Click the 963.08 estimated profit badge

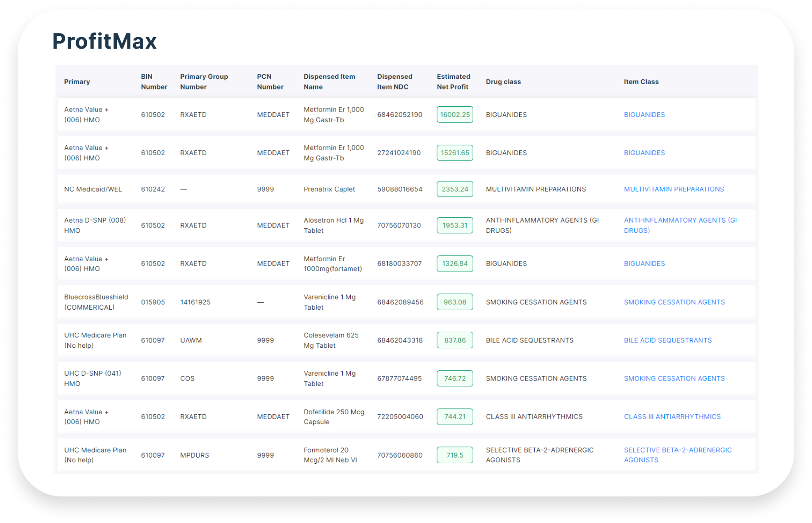pos(455,302)
